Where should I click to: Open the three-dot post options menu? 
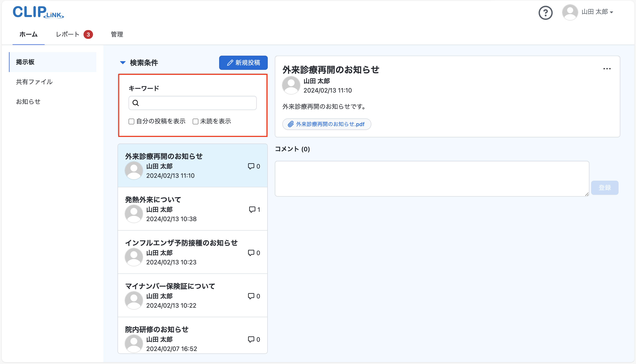[x=607, y=69]
